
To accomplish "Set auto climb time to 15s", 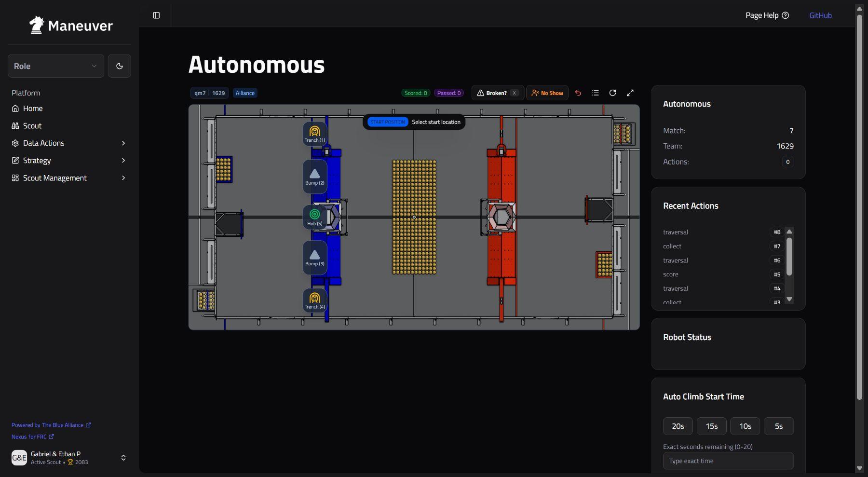I will pos(712,426).
